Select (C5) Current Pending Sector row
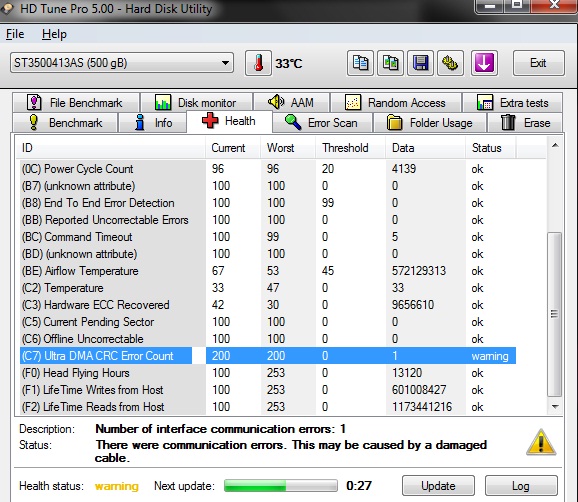This screenshot has width=578, height=502. (x=268, y=322)
